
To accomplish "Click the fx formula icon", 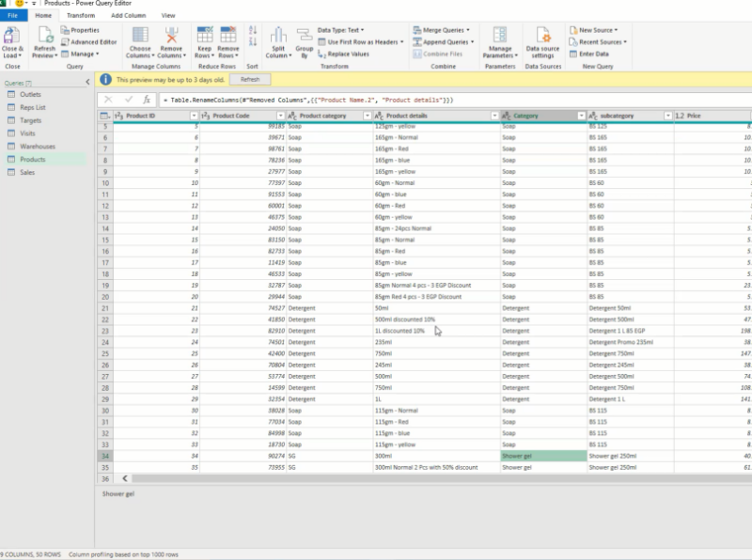I will [147, 100].
